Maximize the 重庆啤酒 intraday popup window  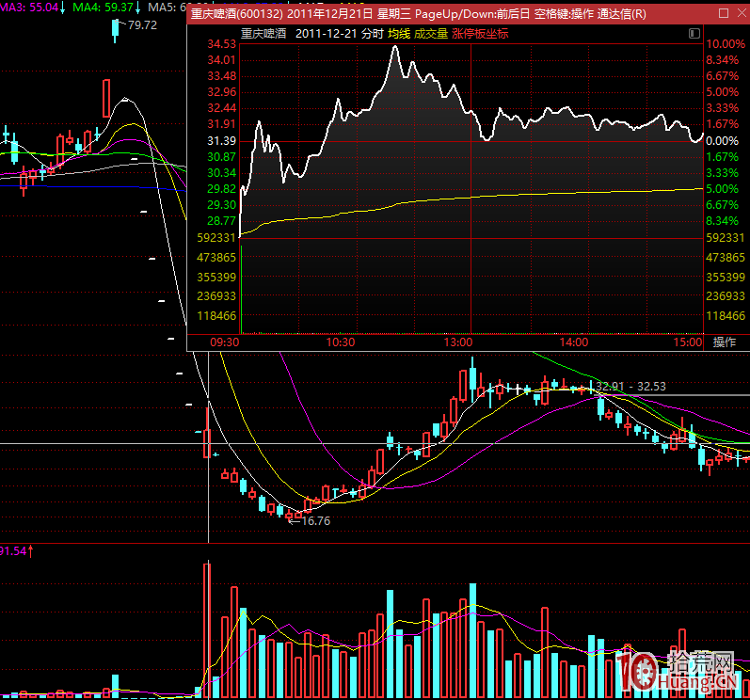click(724, 13)
